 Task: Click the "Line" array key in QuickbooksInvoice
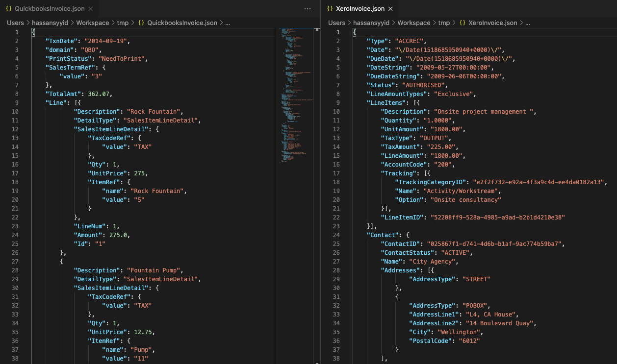pyautogui.click(x=56, y=102)
